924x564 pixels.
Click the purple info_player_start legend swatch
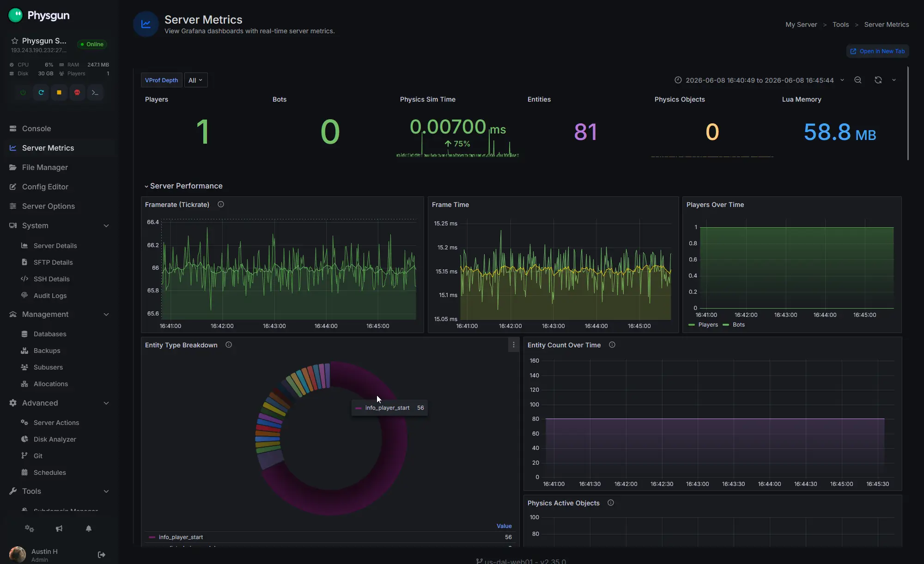pyautogui.click(x=152, y=537)
